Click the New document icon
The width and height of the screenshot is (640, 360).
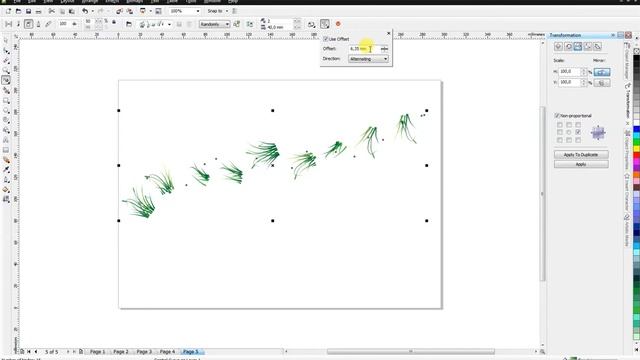coord(8,11)
